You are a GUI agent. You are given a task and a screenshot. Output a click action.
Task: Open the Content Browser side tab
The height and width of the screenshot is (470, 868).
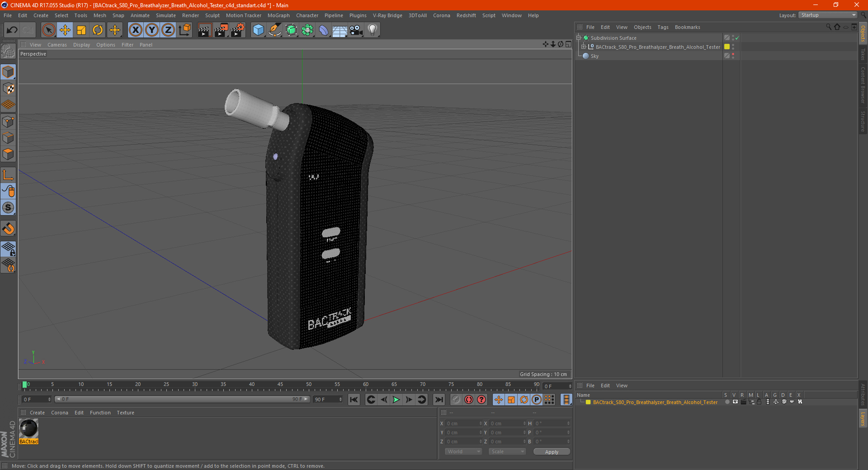(863, 85)
